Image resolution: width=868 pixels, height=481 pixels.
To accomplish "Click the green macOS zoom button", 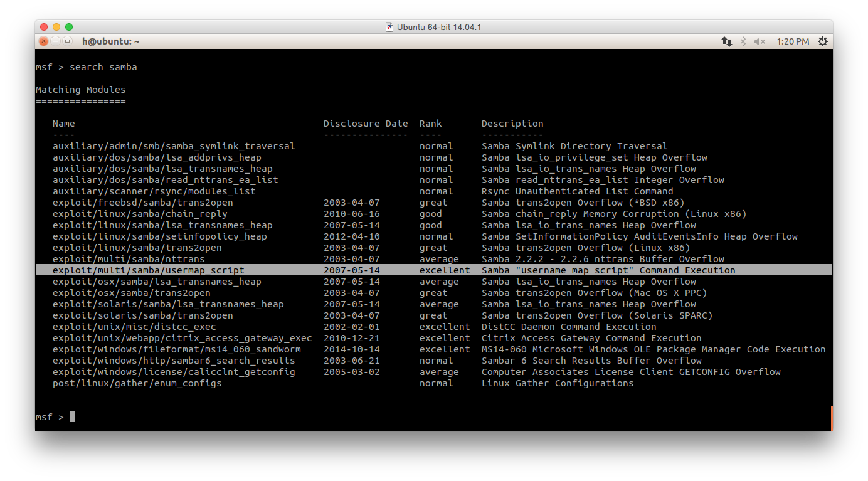I will pyautogui.click(x=69, y=27).
